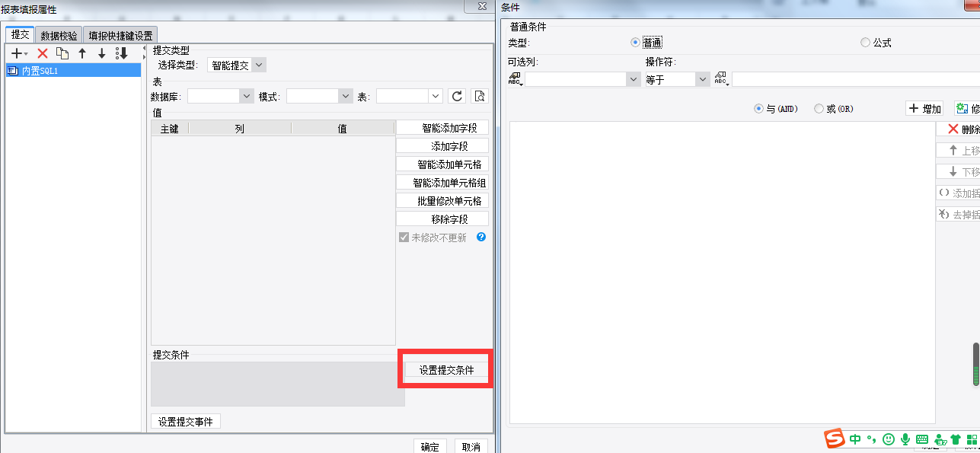Viewport: 980px width, 453px height.
Task: Close the 报表填报属性 dialog with the X
Action: pos(482,6)
